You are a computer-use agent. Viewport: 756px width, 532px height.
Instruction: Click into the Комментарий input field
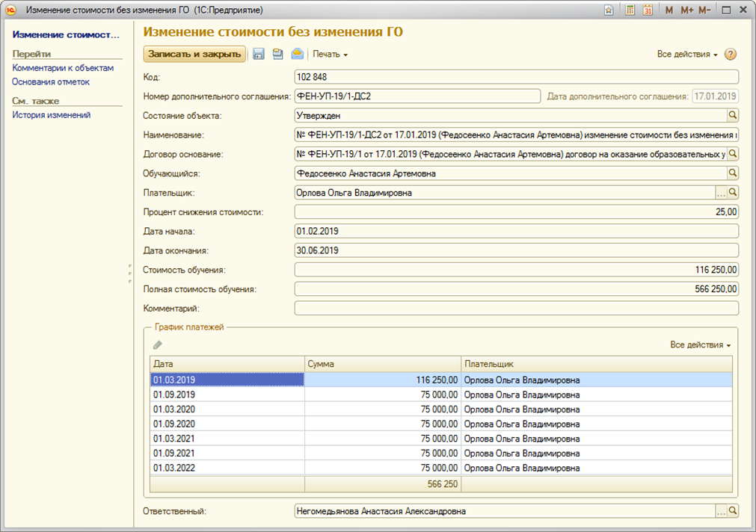(516, 309)
